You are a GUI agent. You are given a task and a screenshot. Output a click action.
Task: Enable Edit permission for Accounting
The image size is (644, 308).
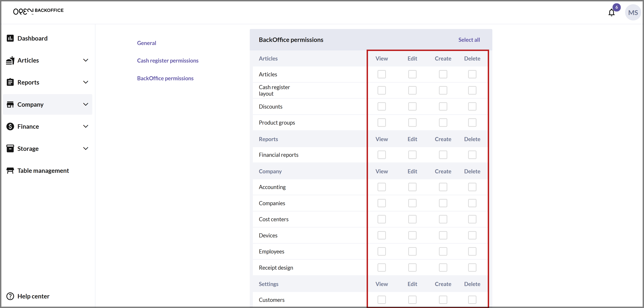(412, 187)
